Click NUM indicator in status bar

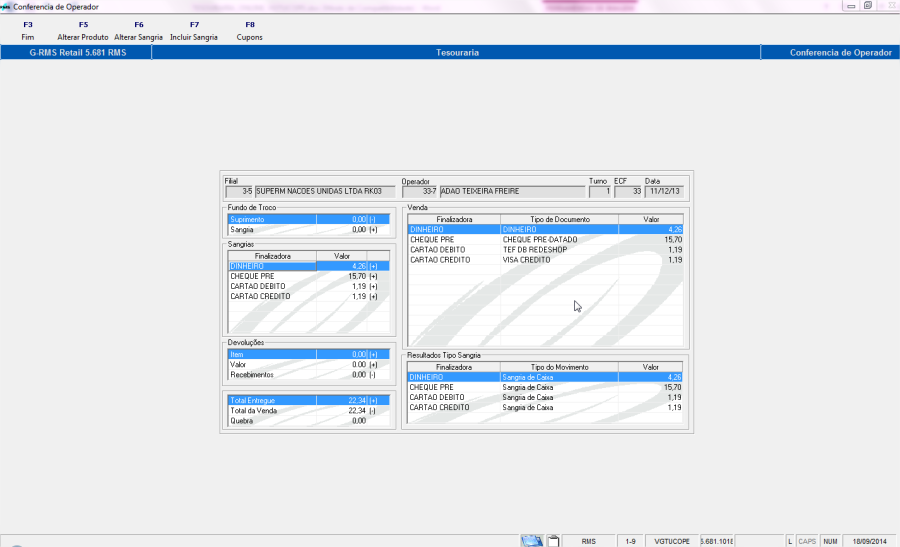(830, 541)
